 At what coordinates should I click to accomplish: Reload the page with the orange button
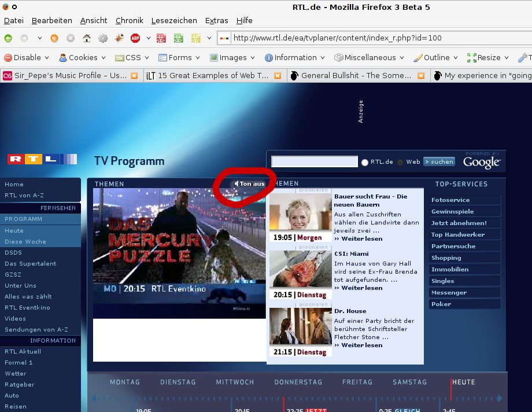tap(54, 38)
